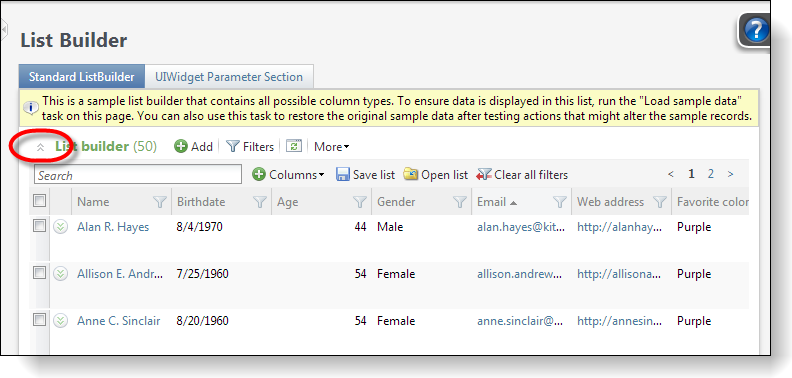Select the Standard ListBuilder tab
This screenshot has height=378, width=792.
pos(82,77)
